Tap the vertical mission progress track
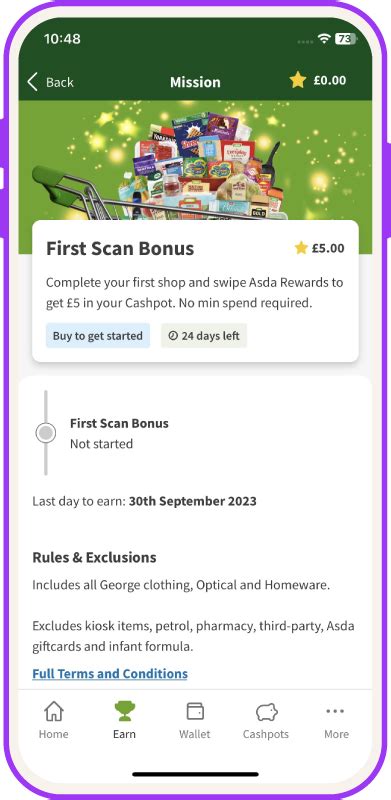 [46, 433]
